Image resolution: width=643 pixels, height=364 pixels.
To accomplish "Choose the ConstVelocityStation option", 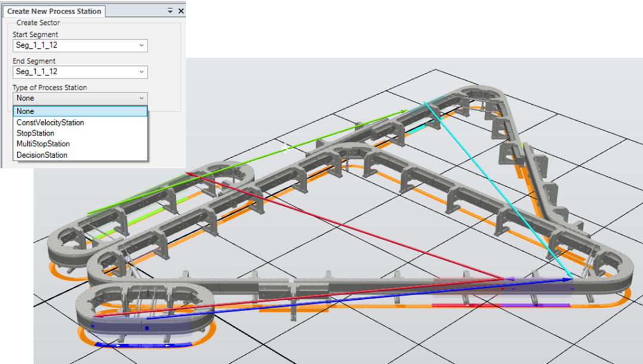I will coord(50,123).
